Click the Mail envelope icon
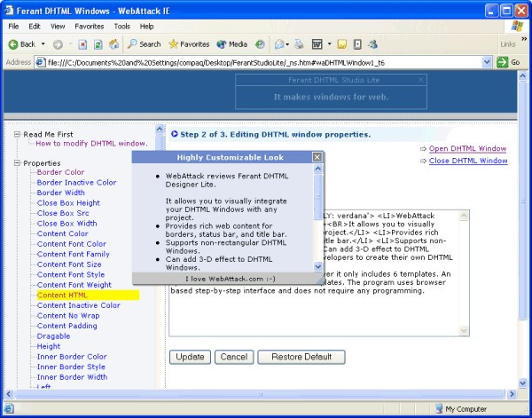Viewport: 532px width, 418px height. [x=279, y=44]
